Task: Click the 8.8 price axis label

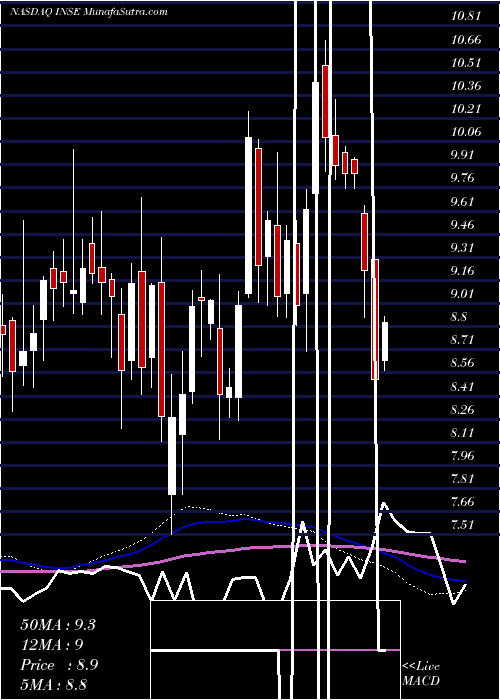Action: point(459,317)
